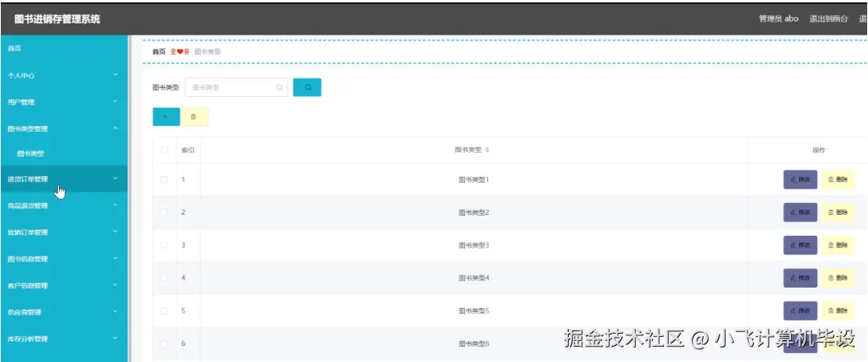The image size is (868, 362).
Task: Click the 图书类型6 table cell
Action: tap(474, 343)
